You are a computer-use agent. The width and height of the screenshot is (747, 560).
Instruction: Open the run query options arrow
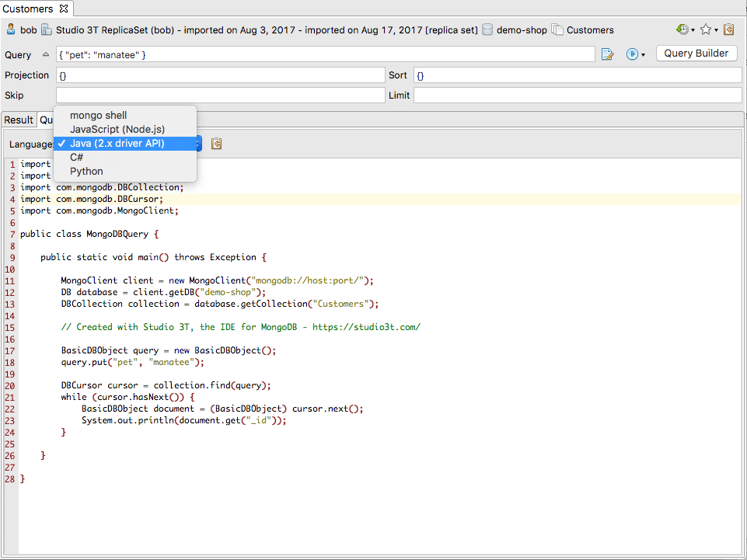coord(644,55)
